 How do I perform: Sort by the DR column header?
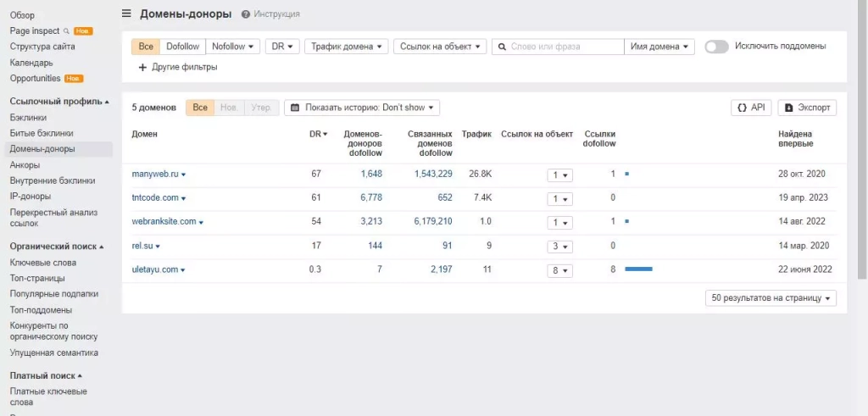[x=319, y=134]
